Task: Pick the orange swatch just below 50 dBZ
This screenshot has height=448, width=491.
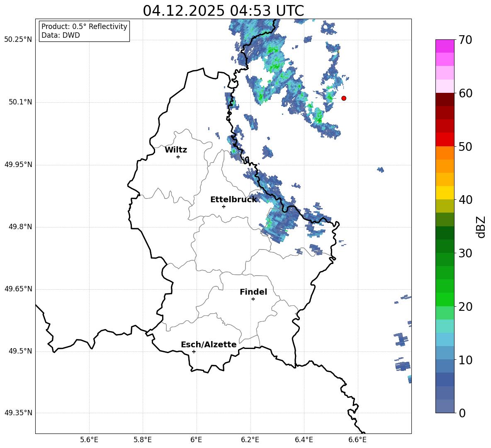Action: click(x=445, y=153)
